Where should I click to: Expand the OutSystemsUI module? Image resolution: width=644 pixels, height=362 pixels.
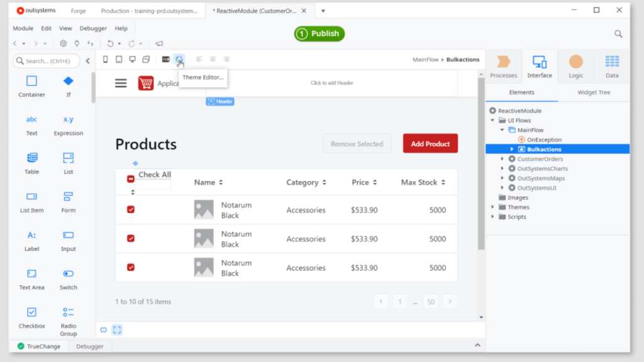point(502,188)
